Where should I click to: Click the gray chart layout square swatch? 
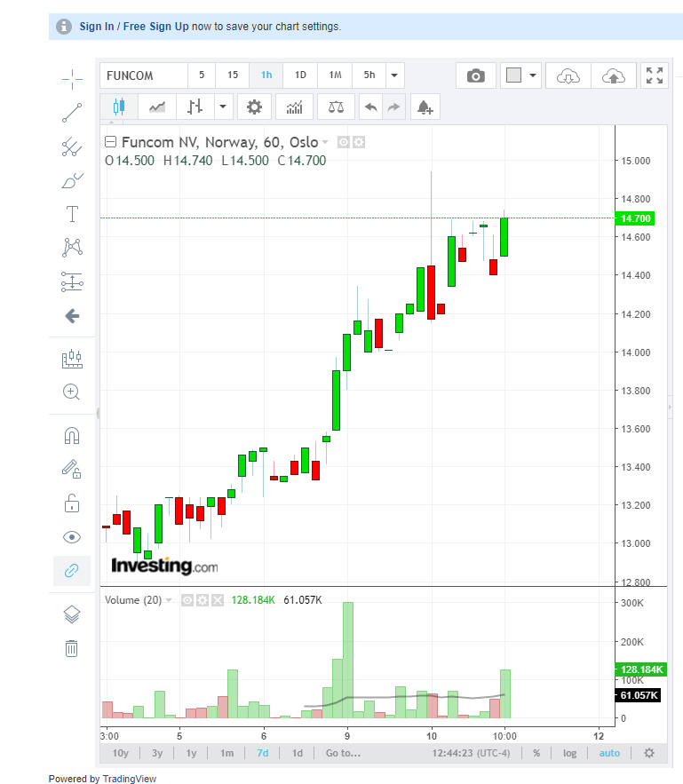[x=513, y=75]
